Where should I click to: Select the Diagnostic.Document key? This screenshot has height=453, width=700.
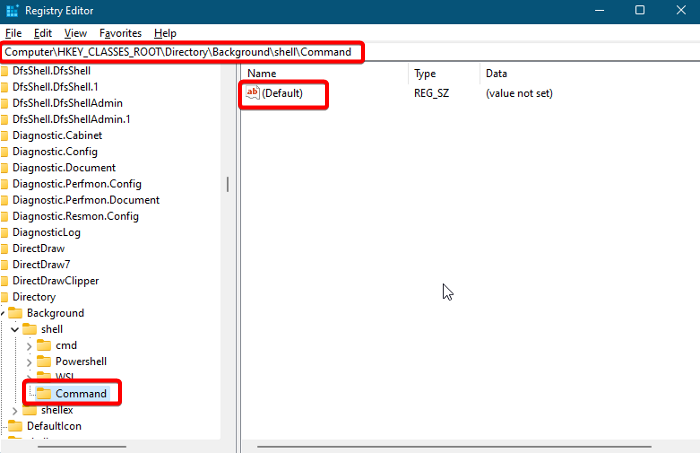[64, 167]
